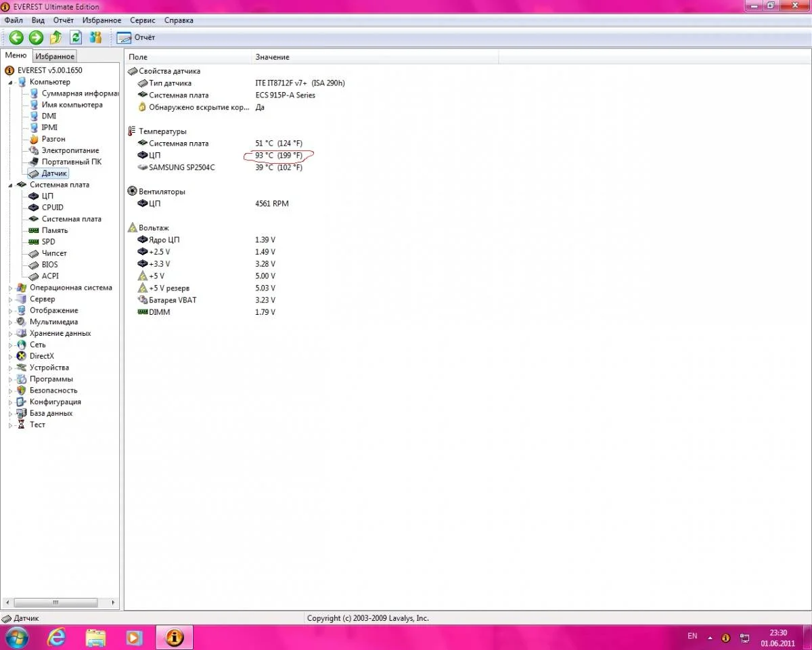Open the Windows Start button
Viewport: 812px width, 650px height.
pos(16,637)
